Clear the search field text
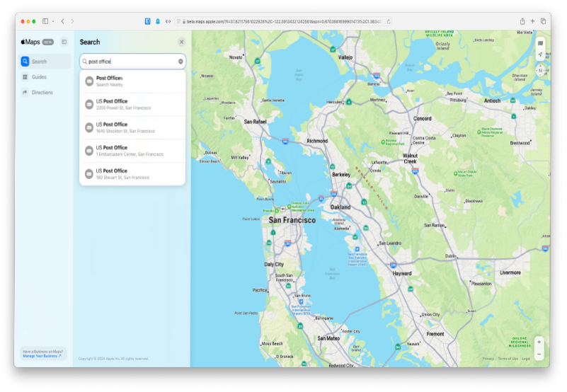The image size is (567, 392). click(x=181, y=62)
